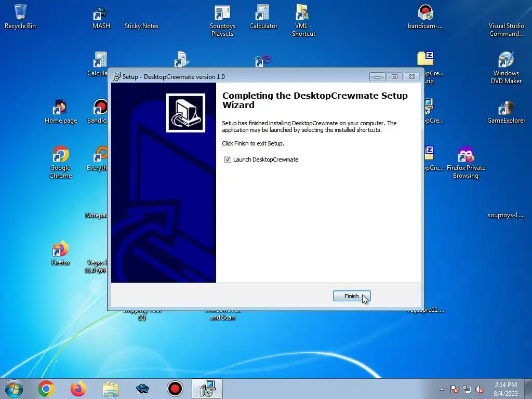Select Souptoys Playsets desktop shortcut
The width and height of the screenshot is (532, 399).
[x=222, y=20]
